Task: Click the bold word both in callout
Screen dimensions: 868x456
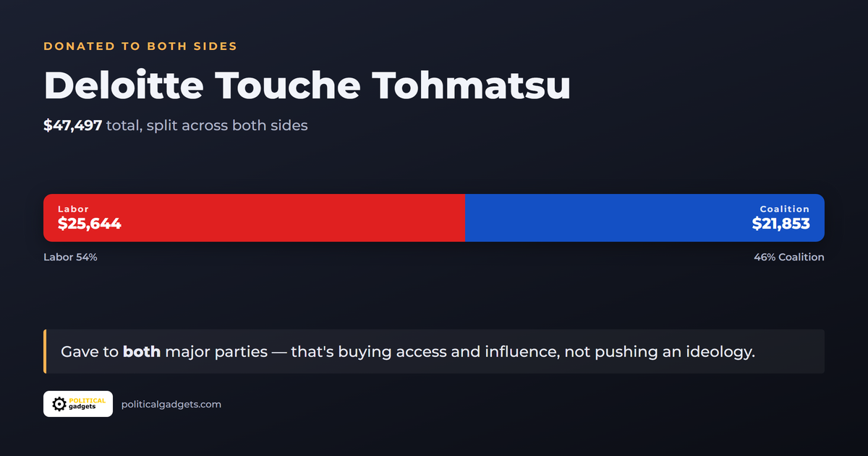Action: pyautogui.click(x=142, y=352)
